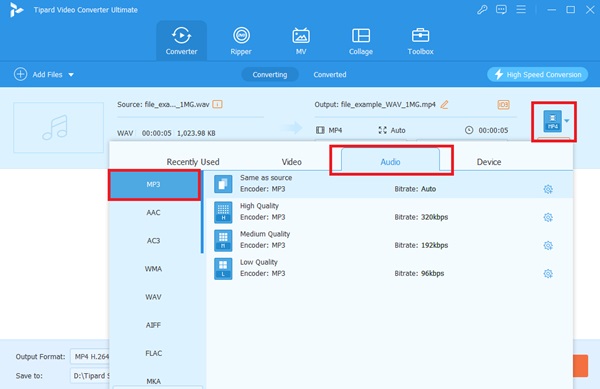Click the output duration clock icon
Viewport: 600px width, 389px height.
click(x=469, y=130)
